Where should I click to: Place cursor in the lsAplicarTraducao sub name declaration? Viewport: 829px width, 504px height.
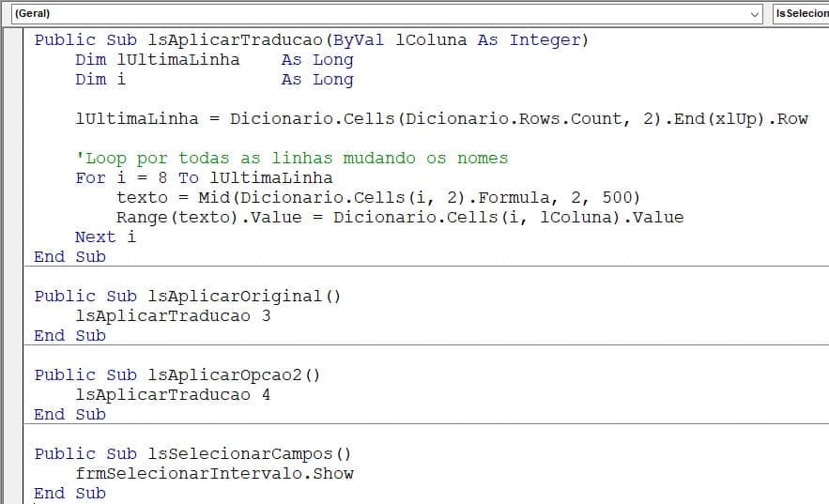pyautogui.click(x=235, y=39)
